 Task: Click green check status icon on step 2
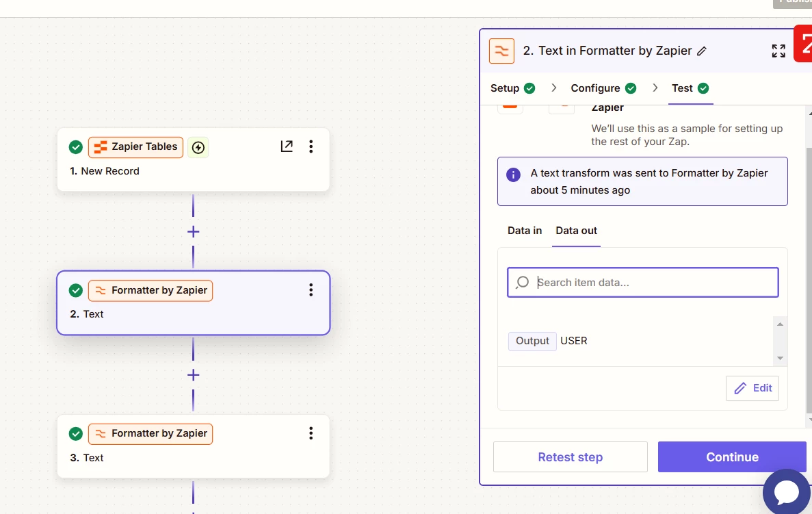pyautogui.click(x=76, y=291)
